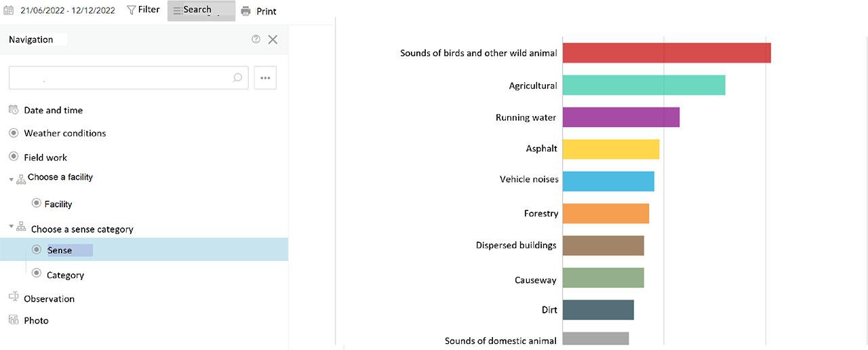Screen dimensions: 868x350
Task: Click the Photo item icon
Action: pyautogui.click(x=14, y=319)
